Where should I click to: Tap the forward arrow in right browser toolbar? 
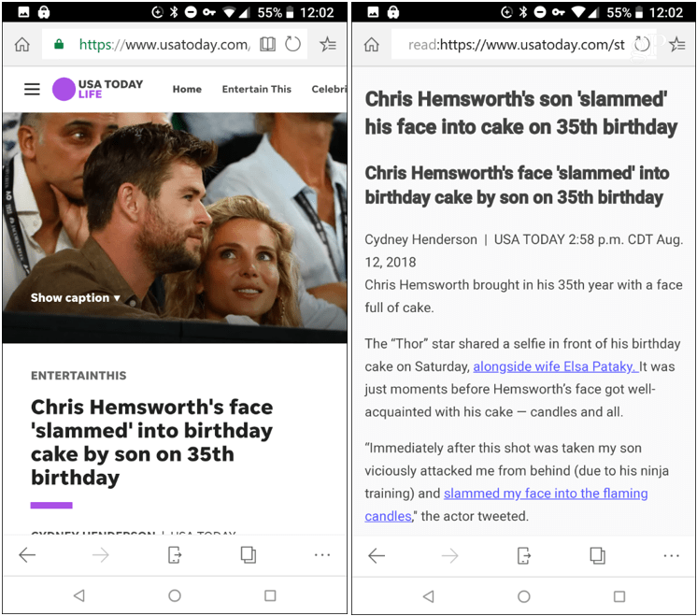pos(449,555)
